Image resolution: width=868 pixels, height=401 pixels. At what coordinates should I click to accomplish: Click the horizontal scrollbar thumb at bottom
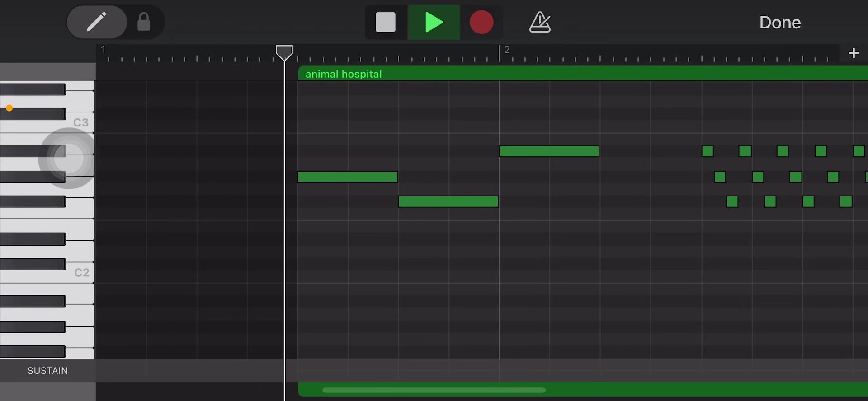pos(434,390)
